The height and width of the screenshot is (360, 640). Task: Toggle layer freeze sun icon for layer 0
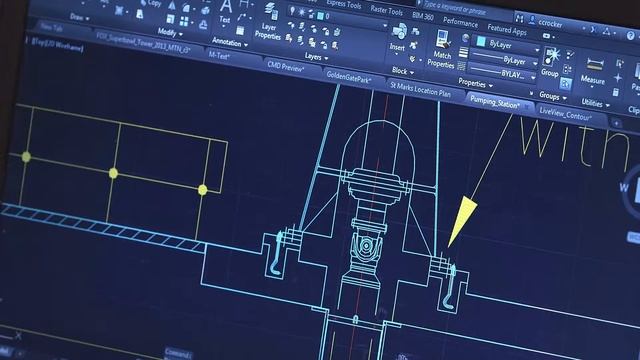tap(302, 12)
